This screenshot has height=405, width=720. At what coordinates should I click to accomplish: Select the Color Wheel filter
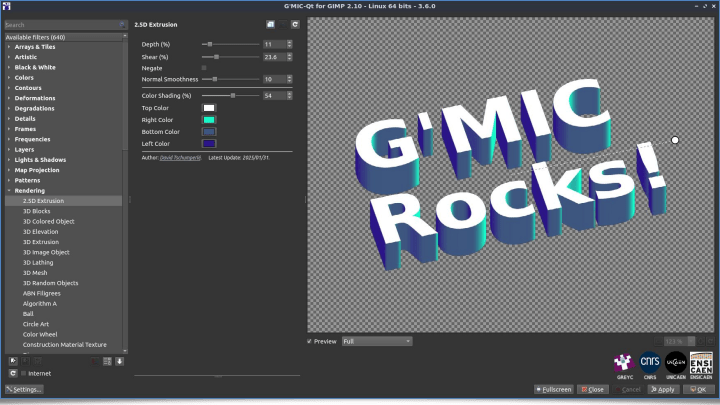coord(40,334)
